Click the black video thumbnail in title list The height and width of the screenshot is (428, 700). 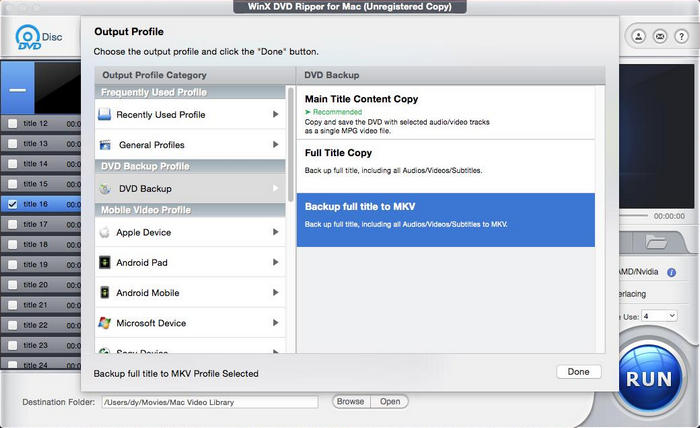point(58,88)
